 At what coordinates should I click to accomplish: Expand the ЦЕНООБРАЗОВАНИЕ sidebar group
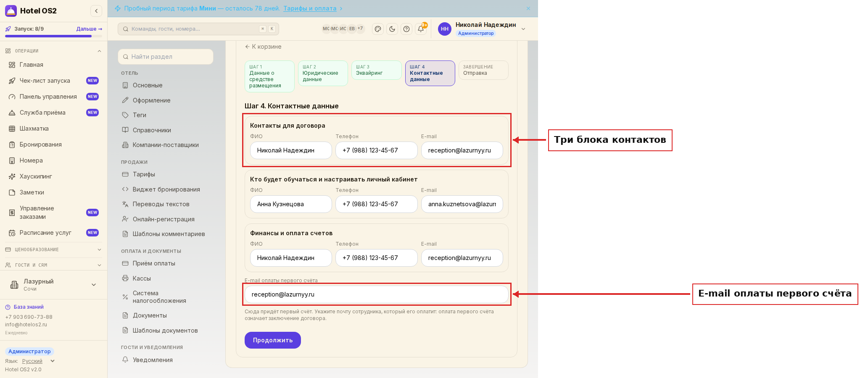pyautogui.click(x=53, y=249)
